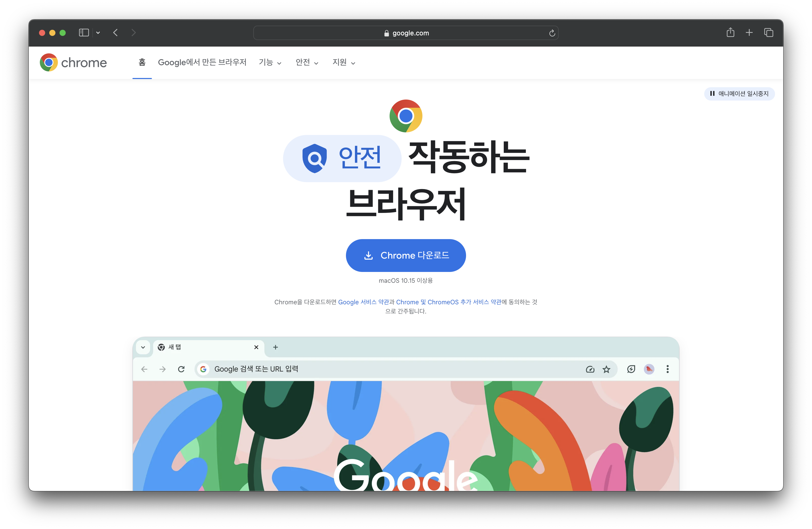This screenshot has width=812, height=529.
Task: Expand the 안전 menu in header
Action: point(307,62)
